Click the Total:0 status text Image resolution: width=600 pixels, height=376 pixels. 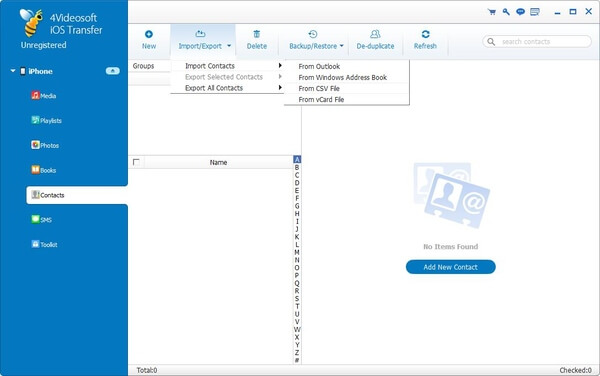[147, 370]
